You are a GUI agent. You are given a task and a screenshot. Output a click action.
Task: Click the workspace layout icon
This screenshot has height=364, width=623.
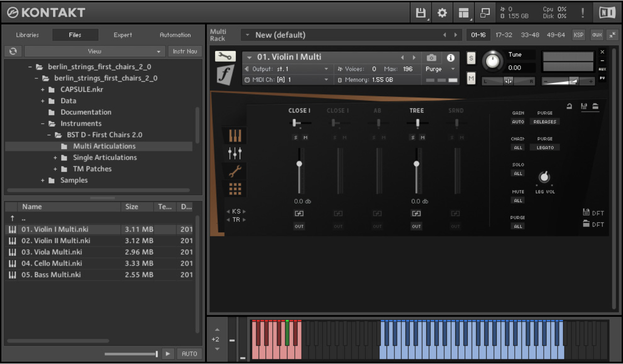(464, 13)
